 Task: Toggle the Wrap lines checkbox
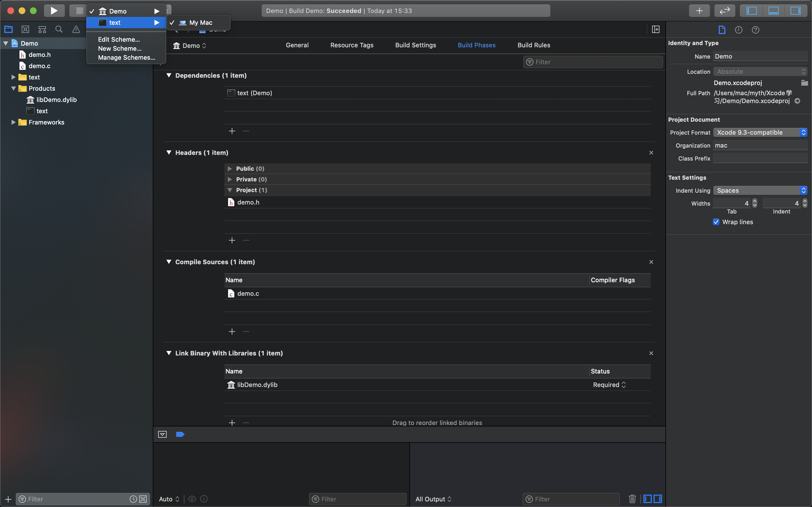(x=716, y=222)
